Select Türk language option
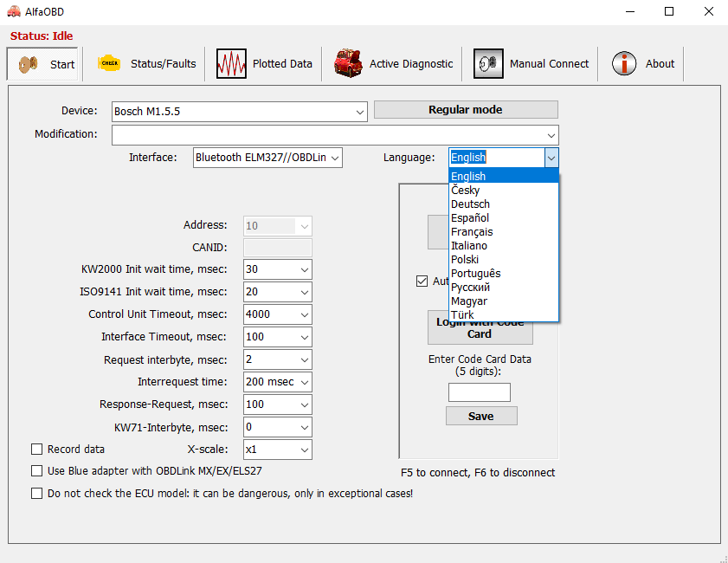 pos(504,314)
